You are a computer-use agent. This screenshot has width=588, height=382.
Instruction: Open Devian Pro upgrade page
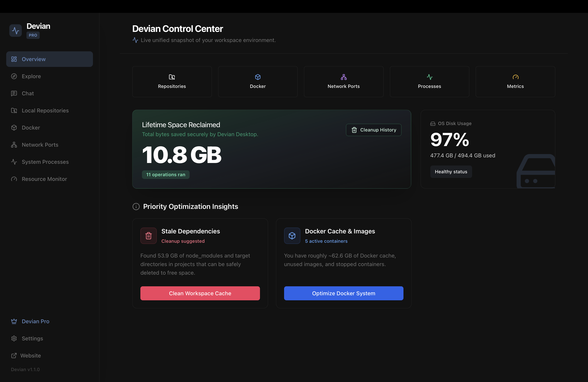35,321
